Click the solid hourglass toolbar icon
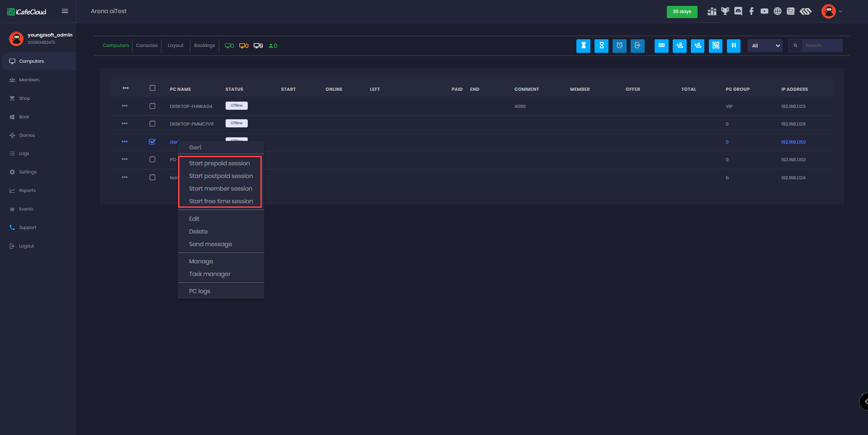Screen dimensions: 868x435 tap(583, 46)
